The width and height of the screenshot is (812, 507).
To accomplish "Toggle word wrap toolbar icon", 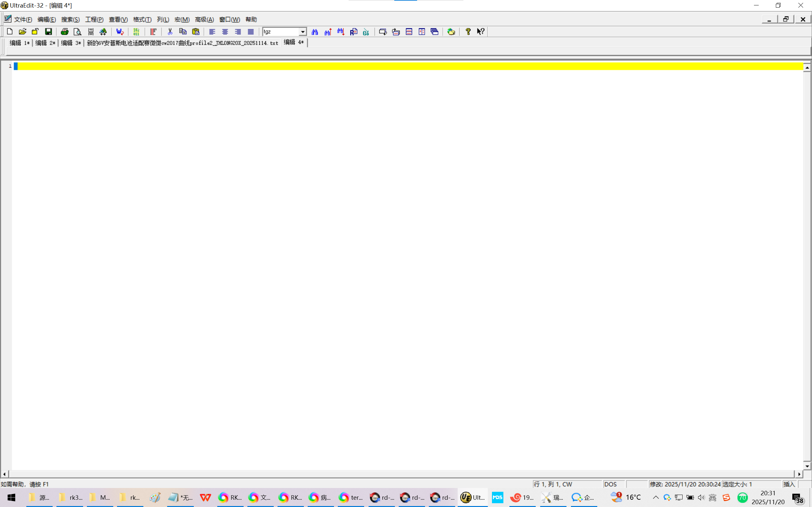I will click(120, 31).
